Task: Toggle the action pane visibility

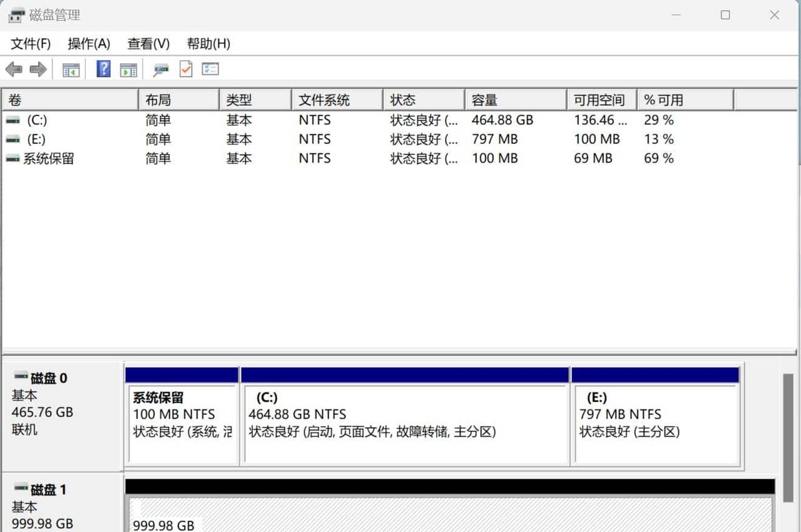Action: pos(128,69)
